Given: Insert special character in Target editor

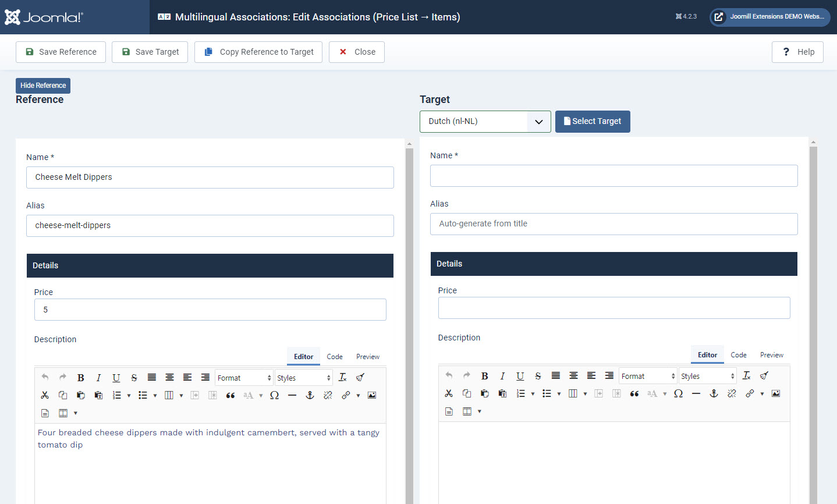Looking at the screenshot, I should point(678,393).
